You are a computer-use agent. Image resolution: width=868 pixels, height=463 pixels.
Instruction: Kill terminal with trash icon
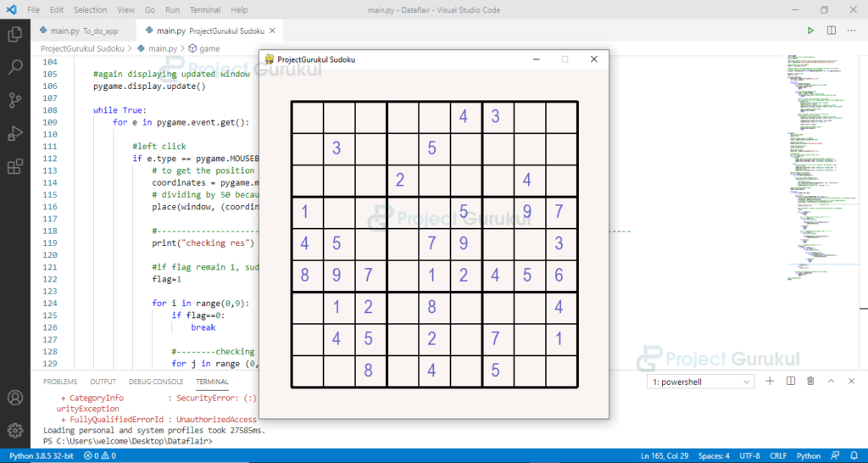click(x=810, y=381)
